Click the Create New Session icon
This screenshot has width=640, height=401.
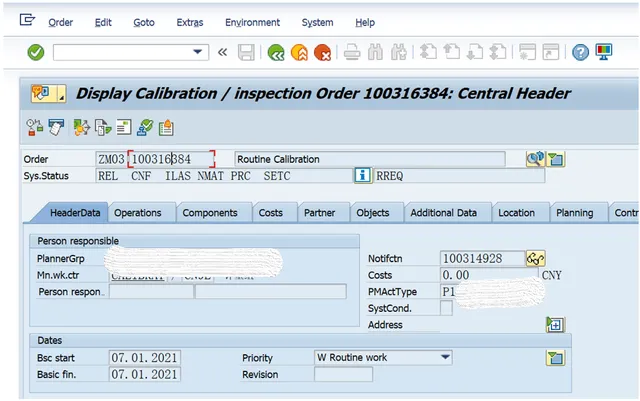527,52
